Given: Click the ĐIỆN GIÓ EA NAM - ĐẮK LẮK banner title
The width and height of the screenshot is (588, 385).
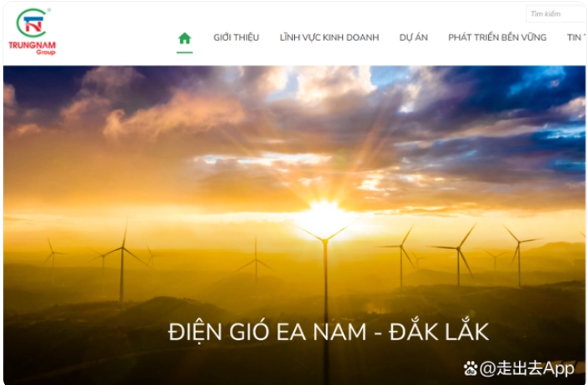Looking at the screenshot, I should [x=328, y=332].
